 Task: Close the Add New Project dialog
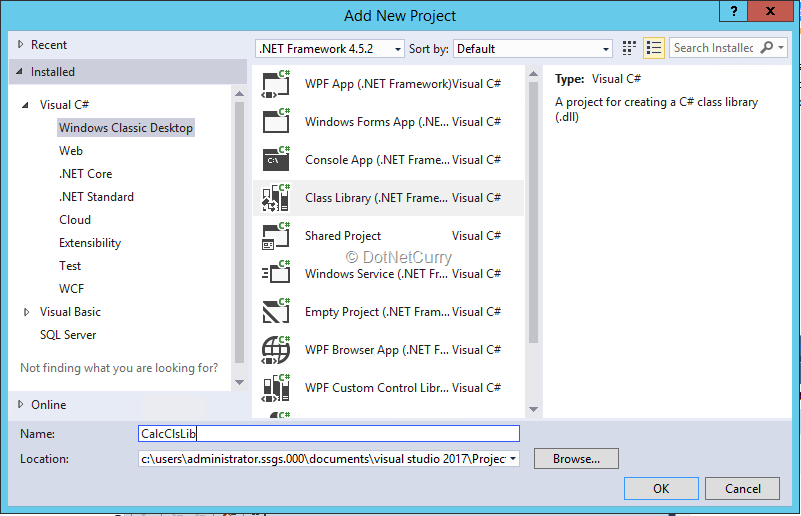click(770, 11)
